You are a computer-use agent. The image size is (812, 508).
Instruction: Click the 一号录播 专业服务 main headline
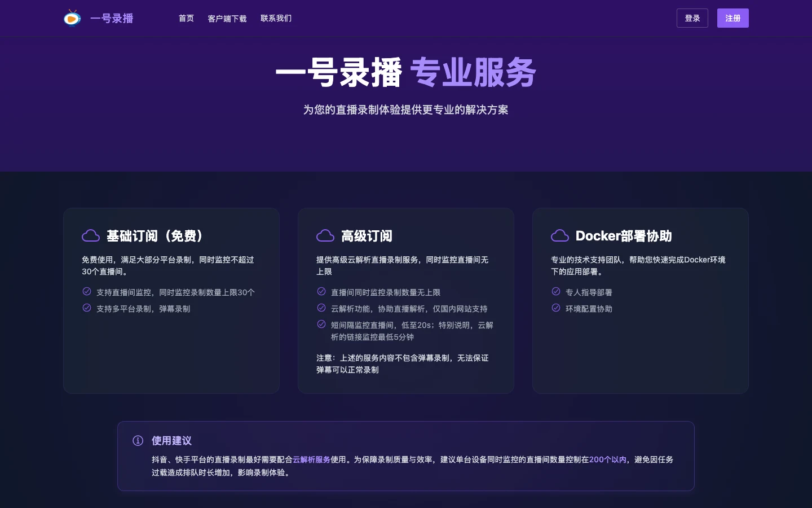pos(406,72)
